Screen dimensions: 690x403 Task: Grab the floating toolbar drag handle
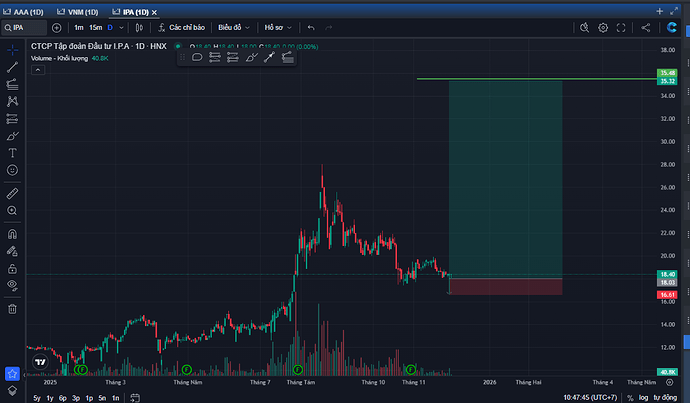click(x=182, y=57)
